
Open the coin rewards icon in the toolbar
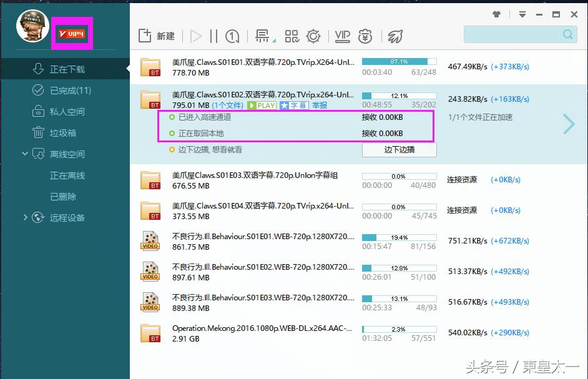click(x=365, y=36)
